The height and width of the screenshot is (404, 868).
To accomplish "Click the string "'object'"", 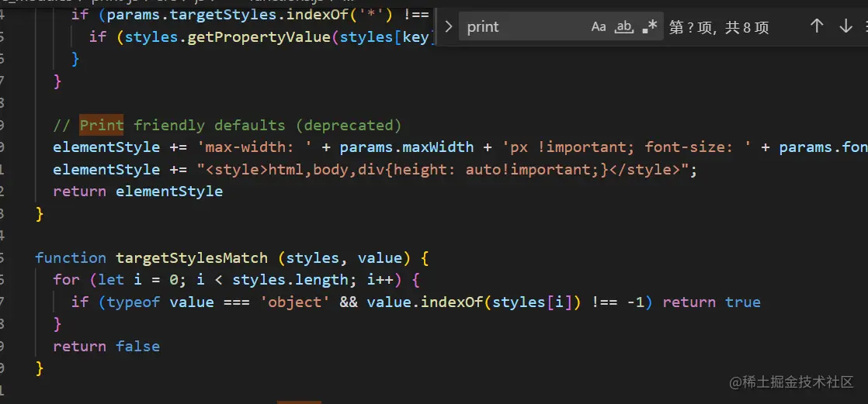I will pyautogui.click(x=294, y=302).
